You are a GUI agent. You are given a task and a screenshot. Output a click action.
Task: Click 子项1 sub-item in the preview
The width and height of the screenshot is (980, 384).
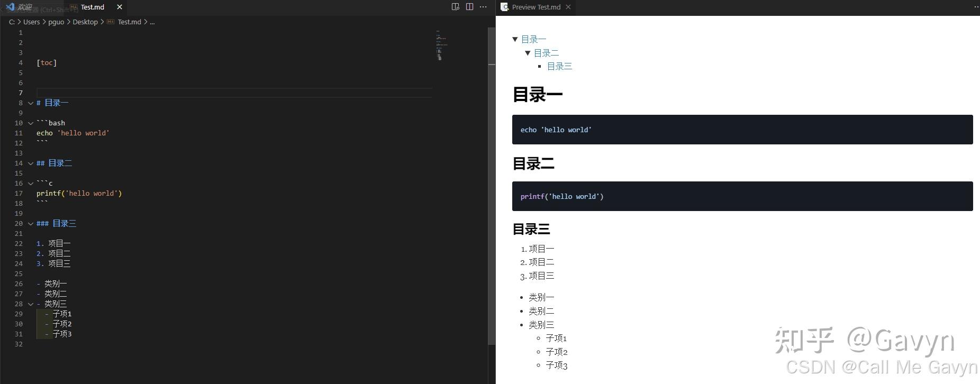coord(556,338)
